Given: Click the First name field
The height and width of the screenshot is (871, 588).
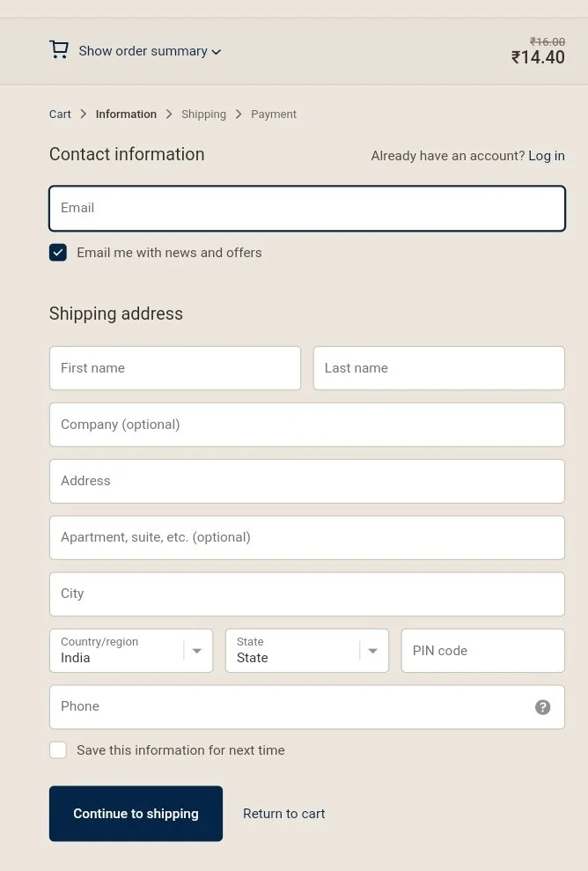Looking at the screenshot, I should coord(175,368).
